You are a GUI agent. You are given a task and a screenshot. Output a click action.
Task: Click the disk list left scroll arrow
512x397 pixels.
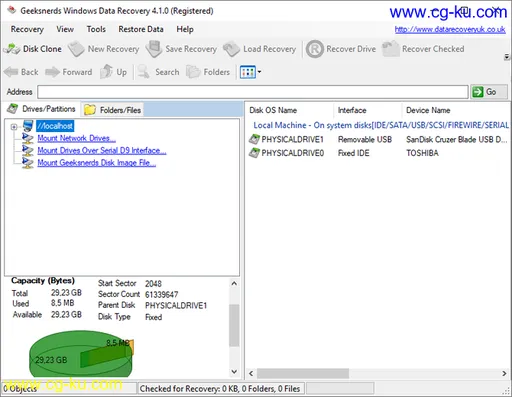click(x=251, y=374)
